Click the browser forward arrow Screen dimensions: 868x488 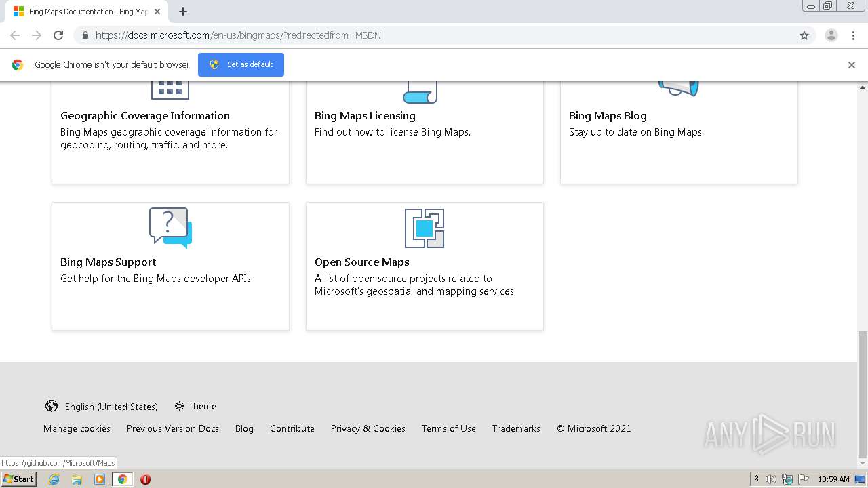37,35
